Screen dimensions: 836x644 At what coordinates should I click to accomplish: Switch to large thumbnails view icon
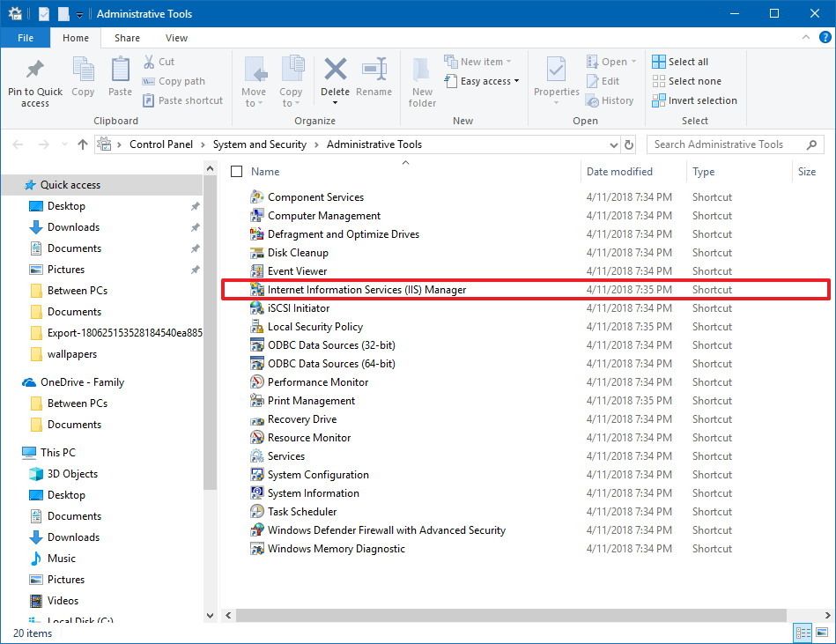pyautogui.click(x=822, y=633)
